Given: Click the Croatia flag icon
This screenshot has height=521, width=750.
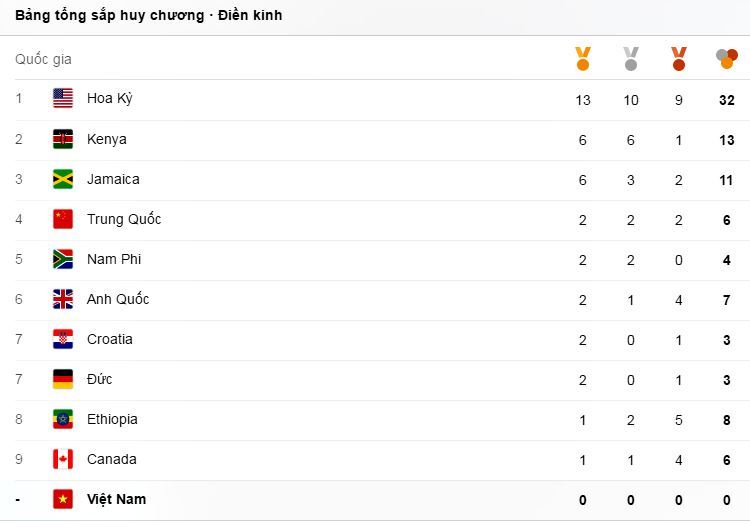Looking at the screenshot, I should tap(63, 339).
